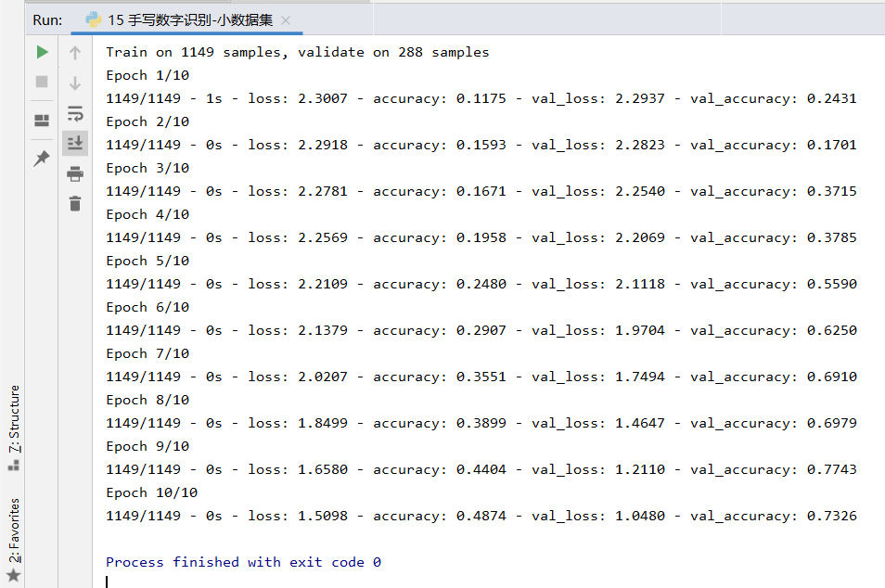Click the Favorites star icon

pyautogui.click(x=14, y=576)
